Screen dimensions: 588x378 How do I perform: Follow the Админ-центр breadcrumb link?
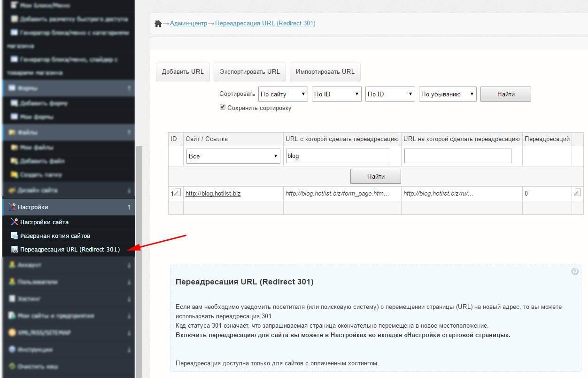188,24
